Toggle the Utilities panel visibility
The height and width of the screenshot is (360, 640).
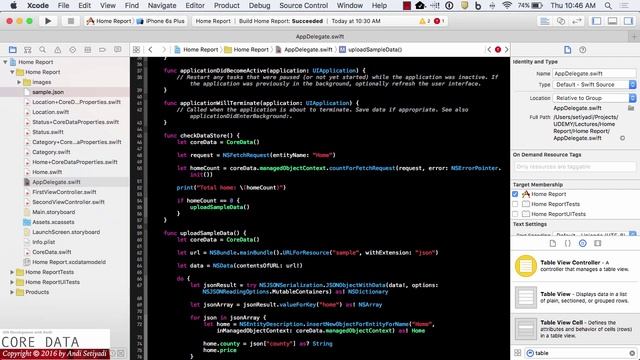[x=628, y=21]
